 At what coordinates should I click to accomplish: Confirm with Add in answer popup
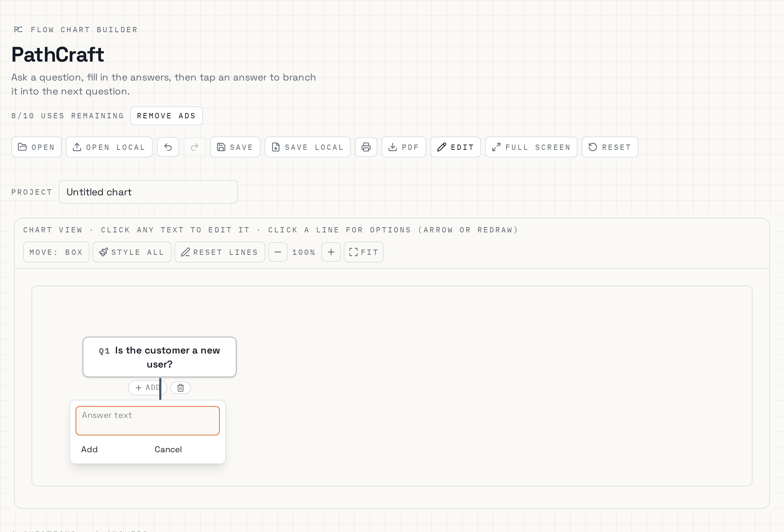(x=90, y=449)
